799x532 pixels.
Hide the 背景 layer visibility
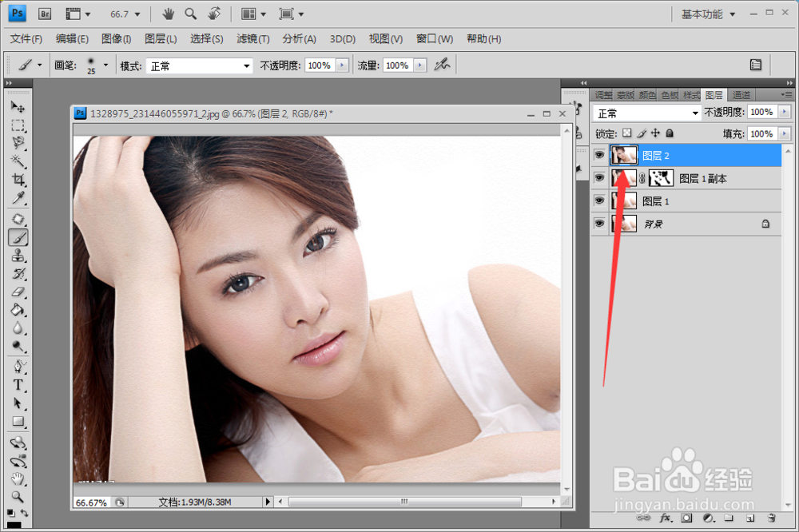tap(600, 224)
